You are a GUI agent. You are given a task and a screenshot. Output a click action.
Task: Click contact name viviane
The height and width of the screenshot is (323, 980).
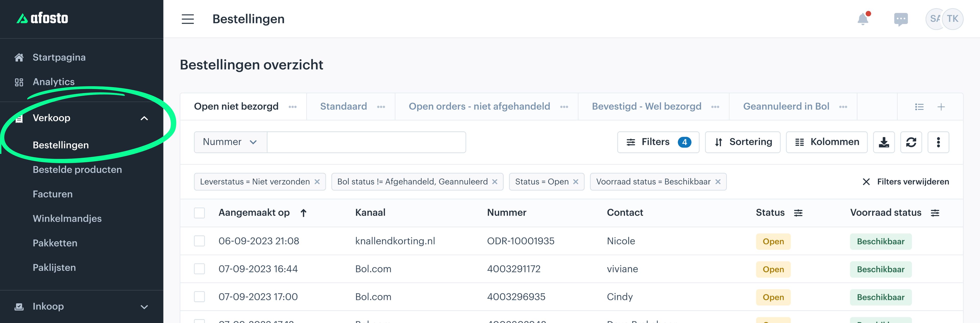pyautogui.click(x=622, y=269)
